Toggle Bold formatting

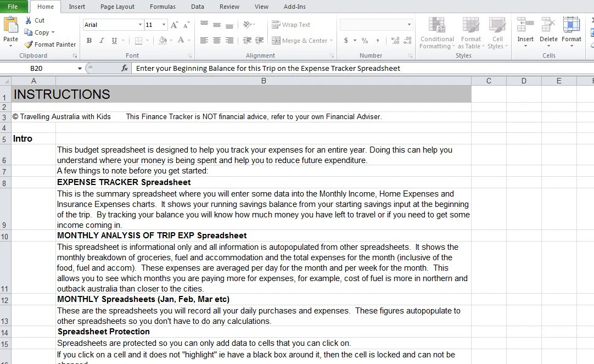pyautogui.click(x=89, y=41)
